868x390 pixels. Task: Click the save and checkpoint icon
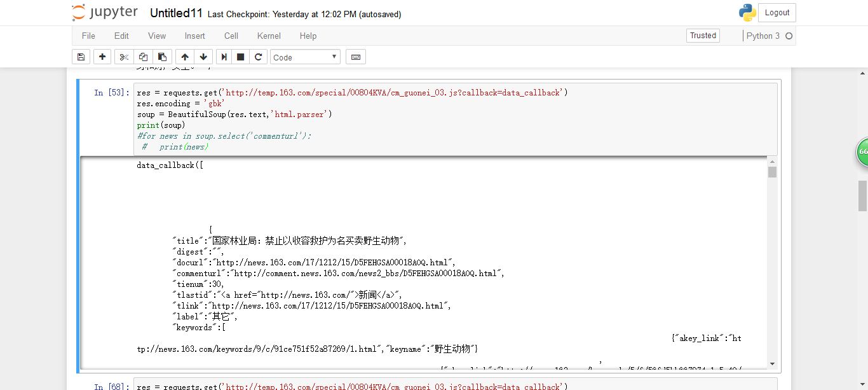point(81,57)
